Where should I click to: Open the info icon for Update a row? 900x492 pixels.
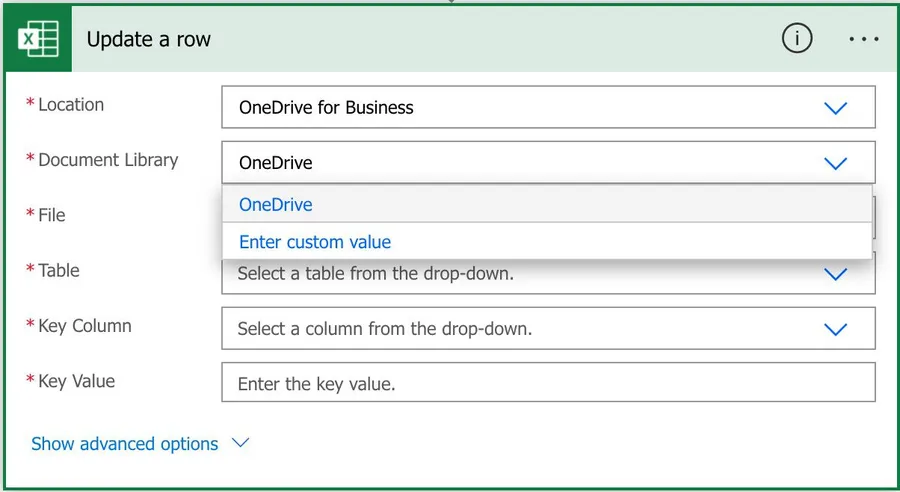pos(796,39)
